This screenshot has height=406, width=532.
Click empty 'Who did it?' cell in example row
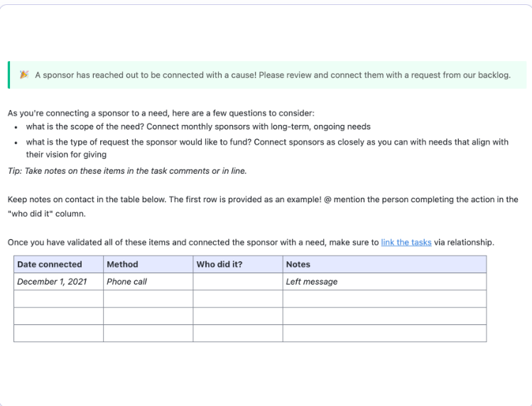coord(238,282)
